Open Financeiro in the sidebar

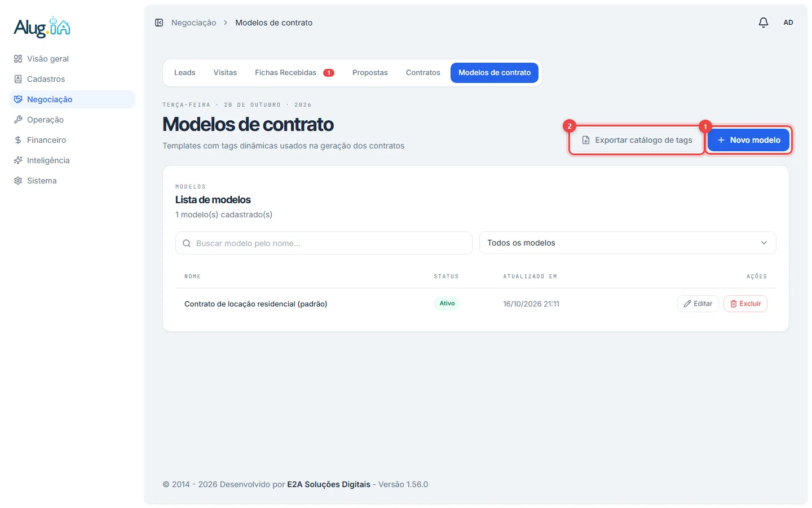click(72, 140)
